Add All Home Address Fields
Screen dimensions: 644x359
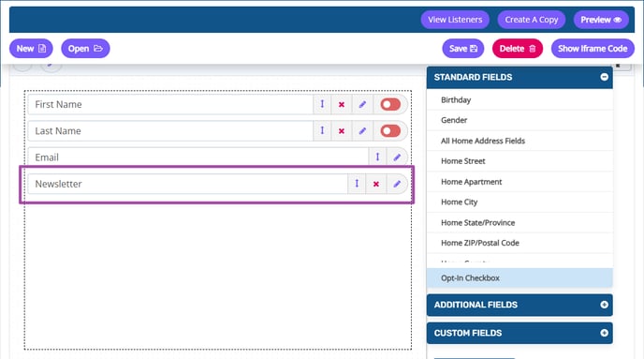click(520, 141)
